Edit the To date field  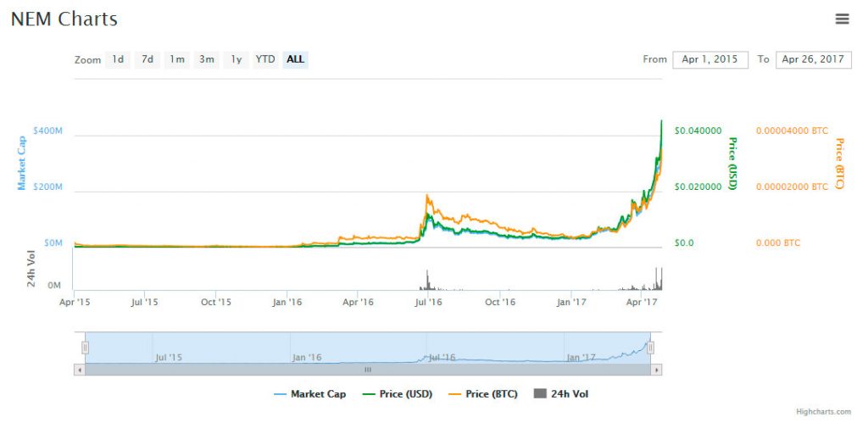pos(813,60)
